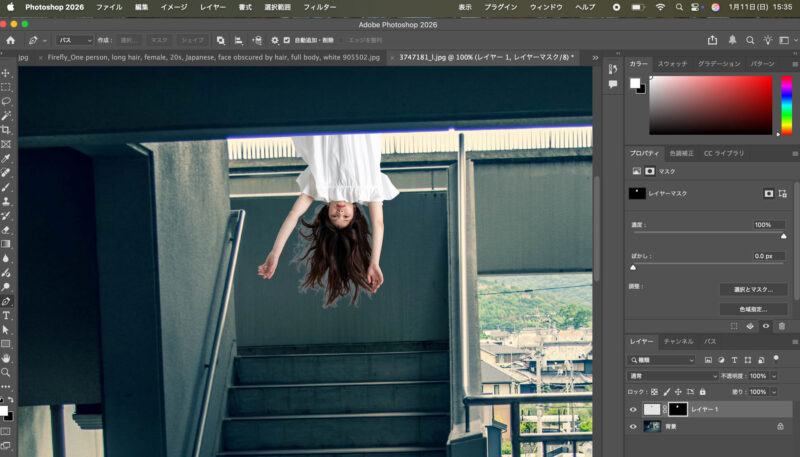Open the パス mode dropdown in options bar

pyautogui.click(x=74, y=40)
